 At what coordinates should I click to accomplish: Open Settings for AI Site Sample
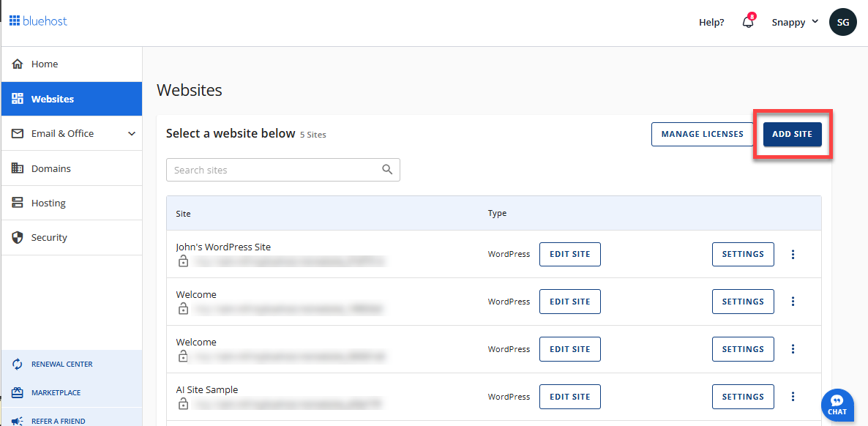pos(743,397)
